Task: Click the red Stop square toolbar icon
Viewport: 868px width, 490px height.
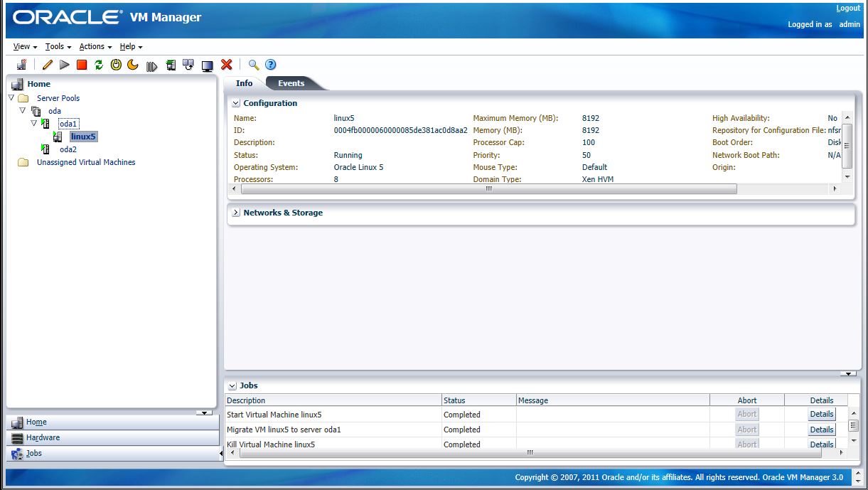Action: pos(82,65)
